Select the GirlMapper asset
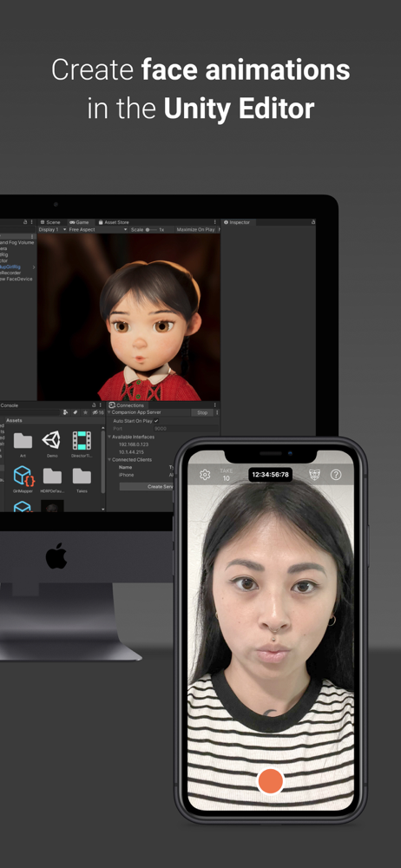Image resolution: width=401 pixels, height=868 pixels. [x=23, y=478]
